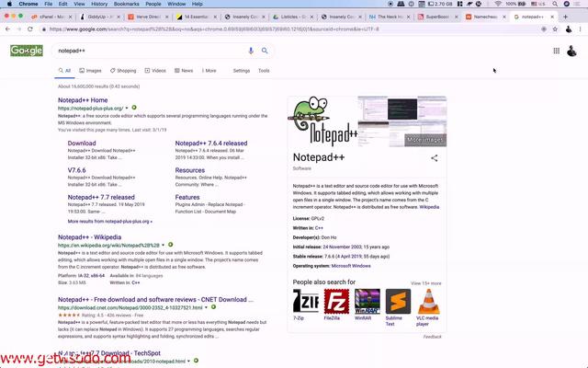Viewport: 588px width, 368px height.
Task: Open the WinRAR related search icon
Action: [x=367, y=301]
